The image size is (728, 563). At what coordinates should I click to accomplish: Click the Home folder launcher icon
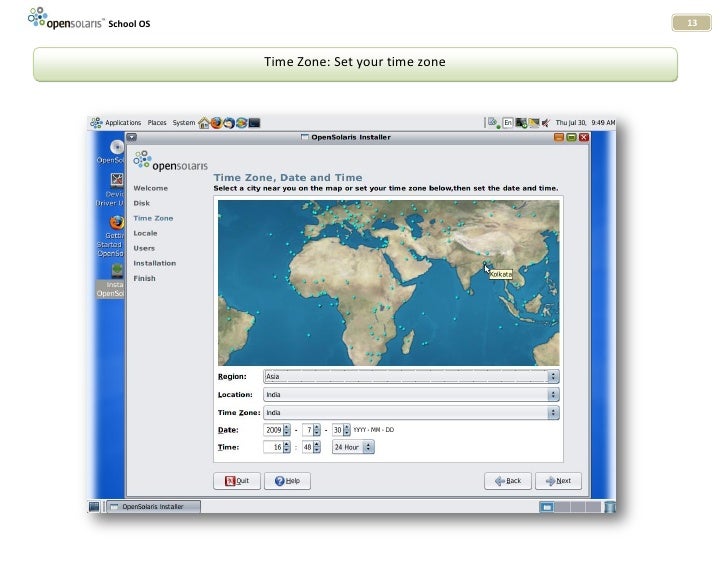[203, 123]
